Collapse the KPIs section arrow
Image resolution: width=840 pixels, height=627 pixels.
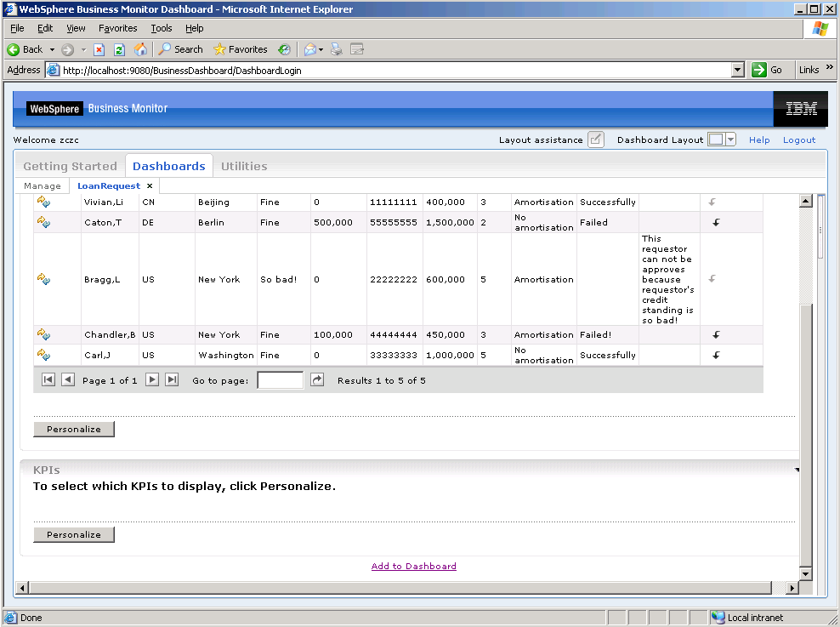pos(797,470)
